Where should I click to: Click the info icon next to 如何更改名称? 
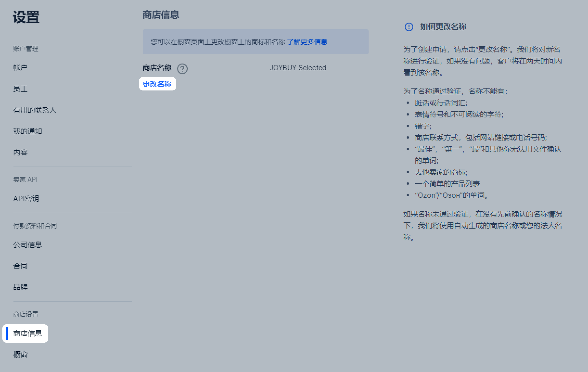(x=409, y=27)
